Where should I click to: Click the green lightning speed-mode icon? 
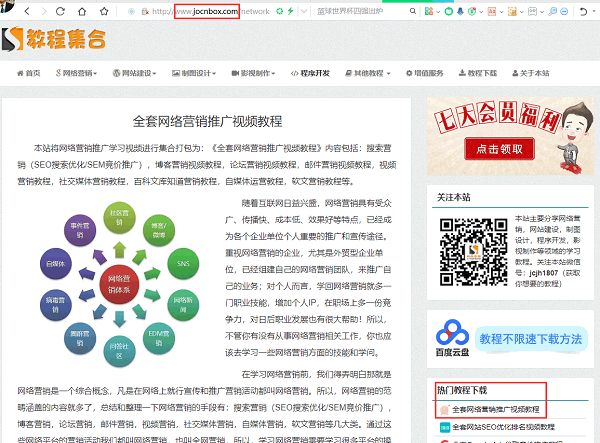pyautogui.click(x=291, y=11)
